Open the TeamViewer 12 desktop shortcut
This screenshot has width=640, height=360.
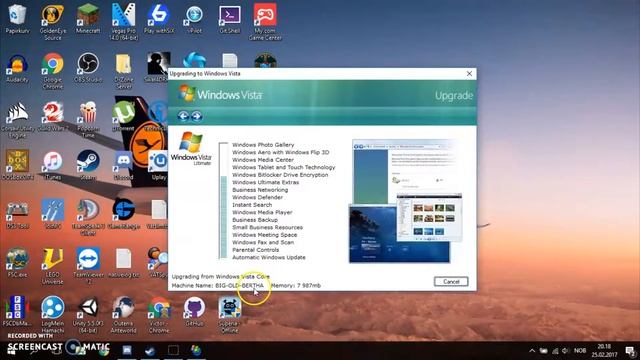pos(88,266)
